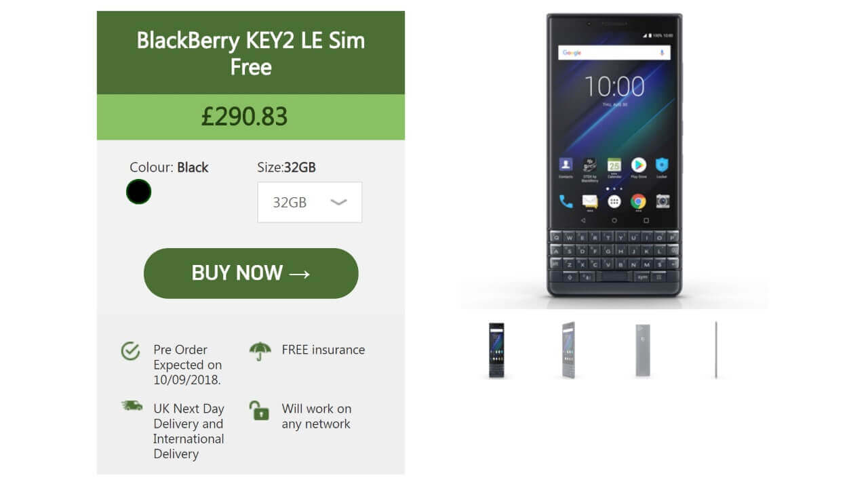Click the size dropdown chevron arrow
Screen dimensions: 868x488
click(x=338, y=202)
